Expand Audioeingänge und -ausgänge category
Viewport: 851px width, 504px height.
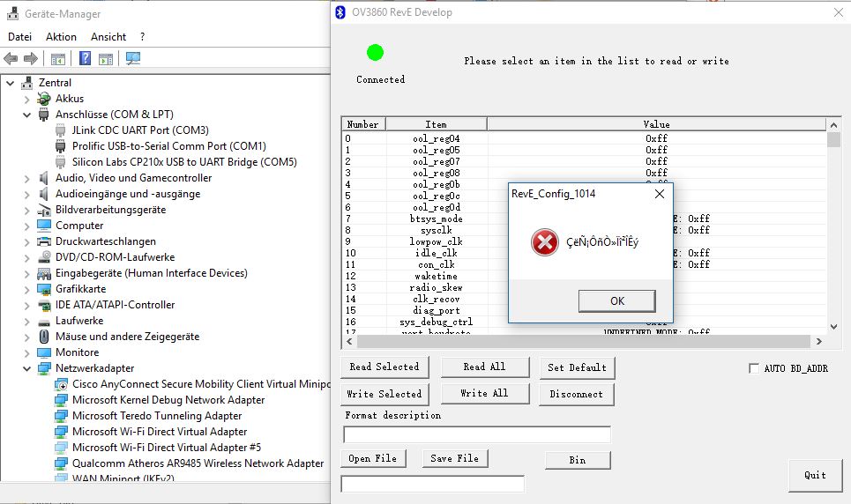[27, 194]
